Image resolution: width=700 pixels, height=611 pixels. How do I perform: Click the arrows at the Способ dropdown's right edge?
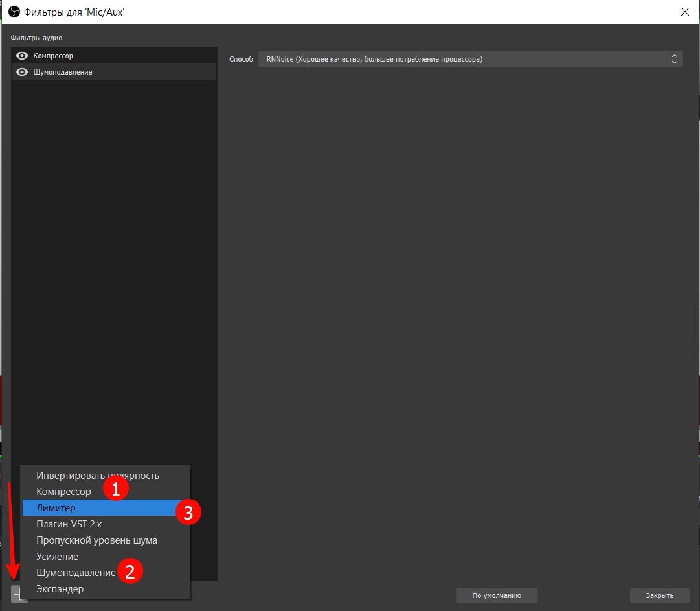point(674,59)
